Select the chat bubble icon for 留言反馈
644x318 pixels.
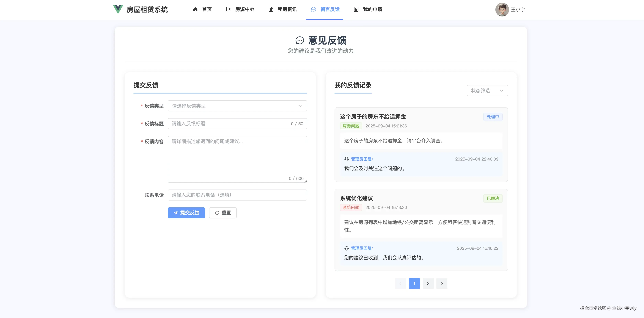pyautogui.click(x=313, y=9)
